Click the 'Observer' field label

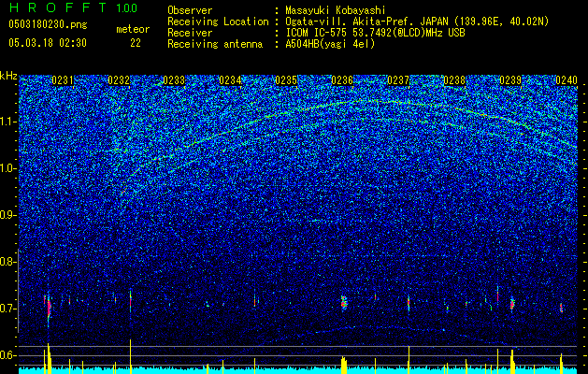tap(190, 10)
